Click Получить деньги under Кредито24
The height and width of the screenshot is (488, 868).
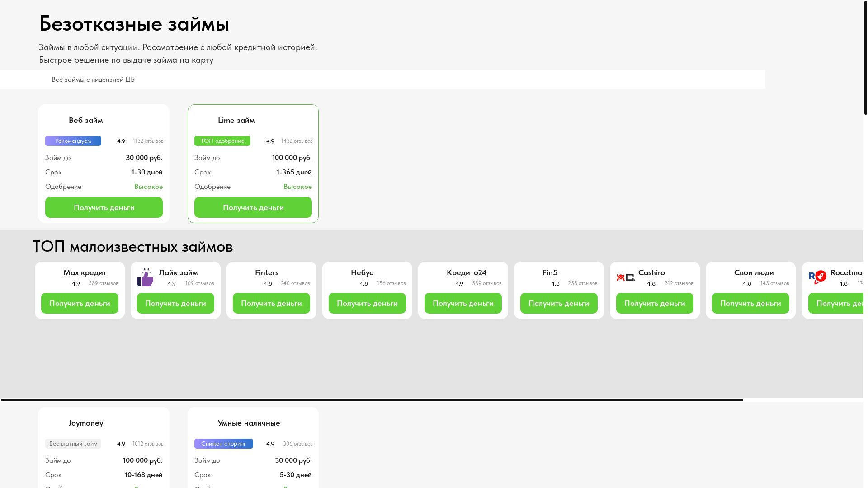pos(463,303)
